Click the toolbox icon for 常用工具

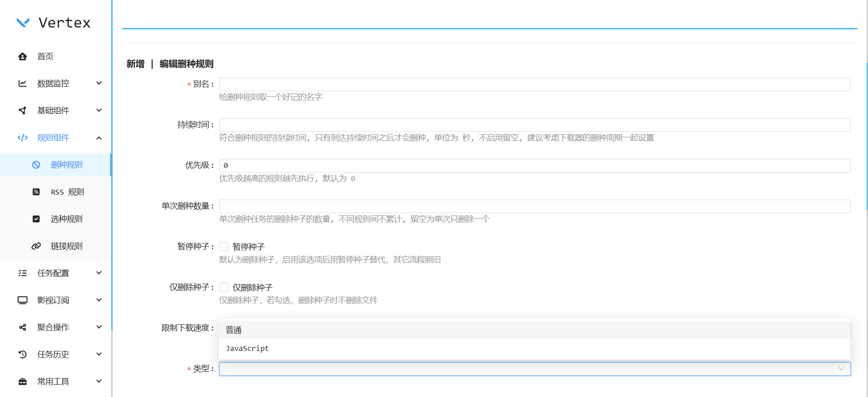[23, 382]
